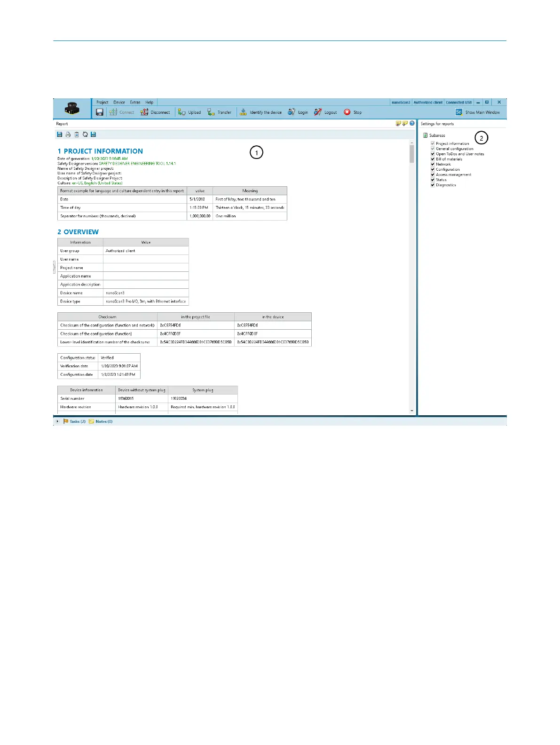
Task: Click the Upload toolbar icon
Action: [181, 112]
